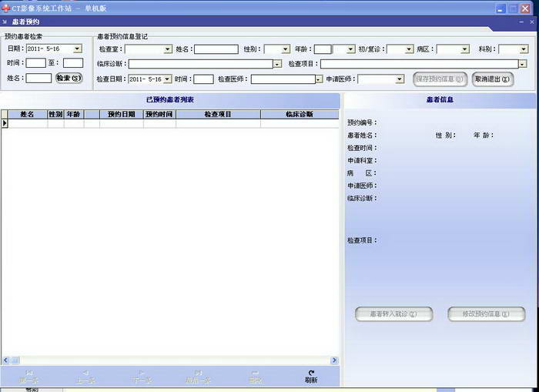This screenshot has width=539, height=392.
Task: Open the search 日期 date dropdown
Action: click(78, 49)
